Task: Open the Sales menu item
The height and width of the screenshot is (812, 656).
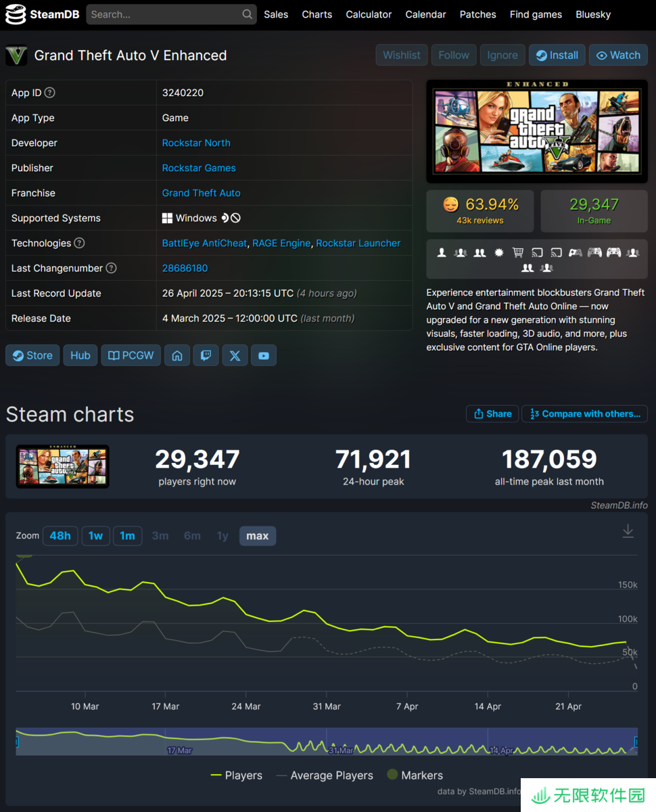Action: tap(276, 14)
